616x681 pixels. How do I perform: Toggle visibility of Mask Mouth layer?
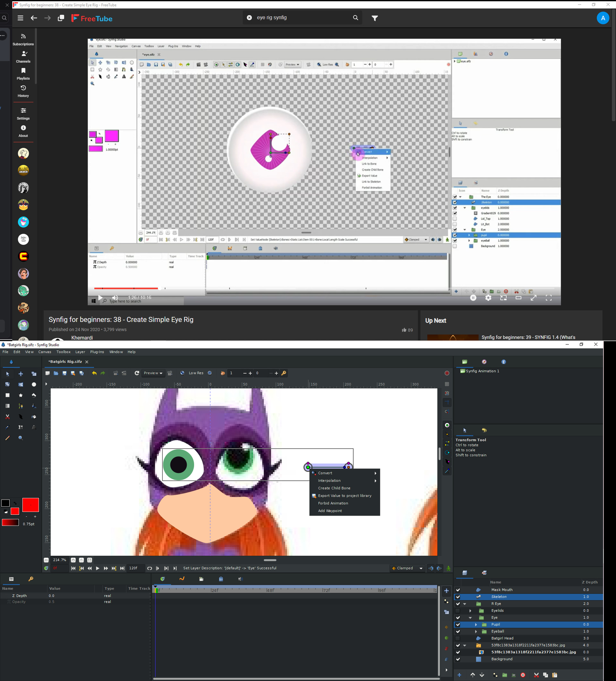tap(458, 590)
